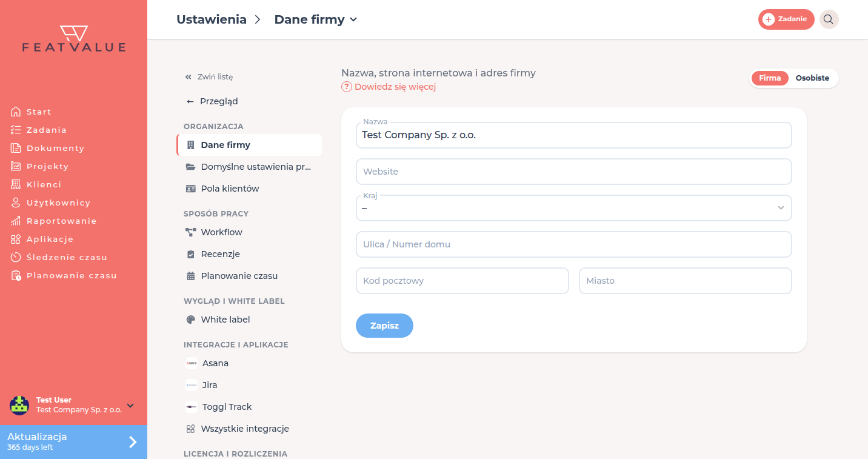Select the Firma toggle option
868x459 pixels.
[770, 78]
